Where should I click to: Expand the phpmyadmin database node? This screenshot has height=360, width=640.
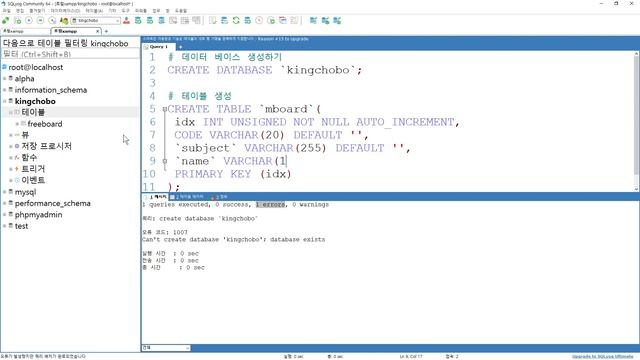[4, 215]
